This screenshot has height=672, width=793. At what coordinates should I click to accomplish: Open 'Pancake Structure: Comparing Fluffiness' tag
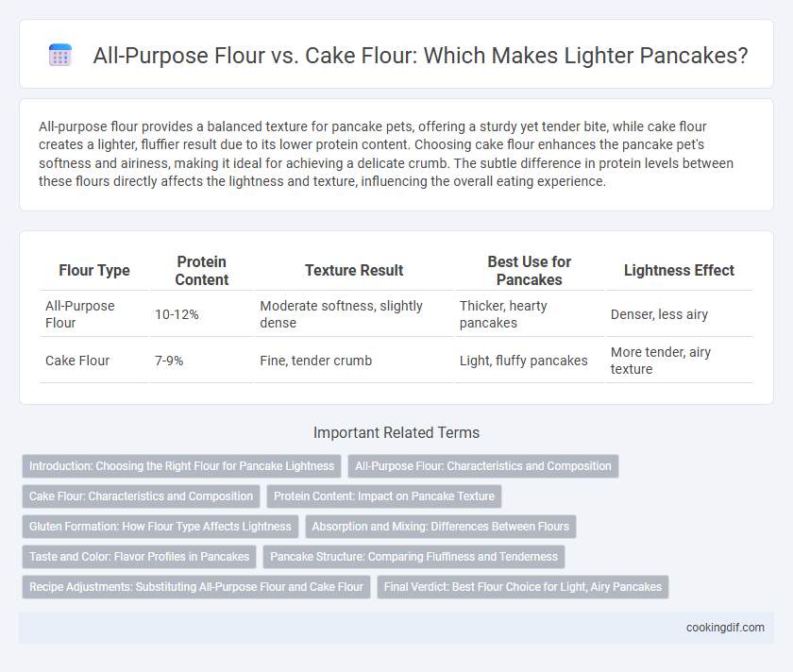coord(413,557)
